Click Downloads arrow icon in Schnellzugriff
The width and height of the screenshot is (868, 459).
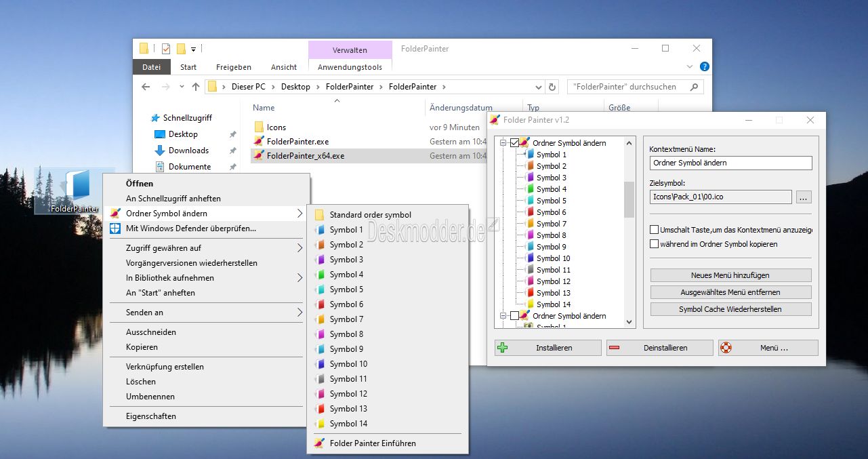click(160, 151)
